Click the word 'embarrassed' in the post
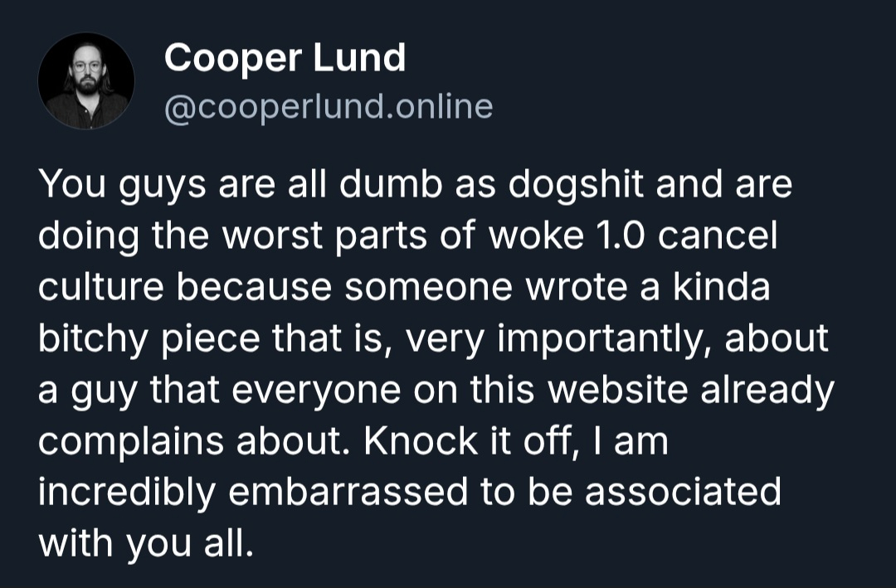Viewport: 896px width, 588px height. click(x=348, y=493)
